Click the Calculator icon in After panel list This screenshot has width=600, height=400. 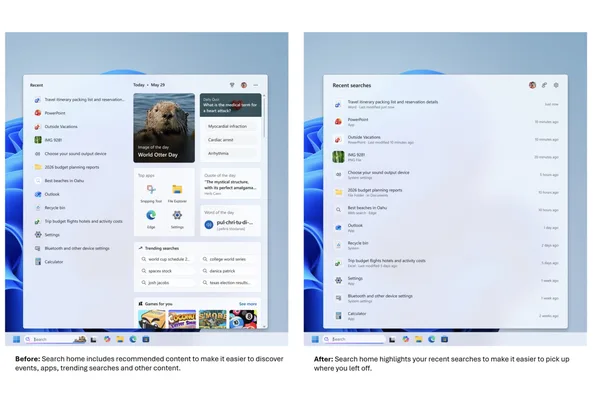[x=338, y=316]
